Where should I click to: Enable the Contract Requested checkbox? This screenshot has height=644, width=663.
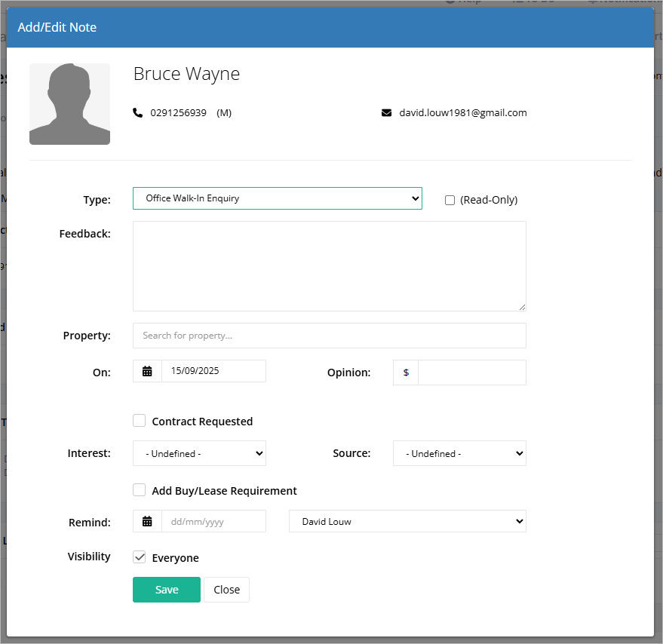pos(139,421)
